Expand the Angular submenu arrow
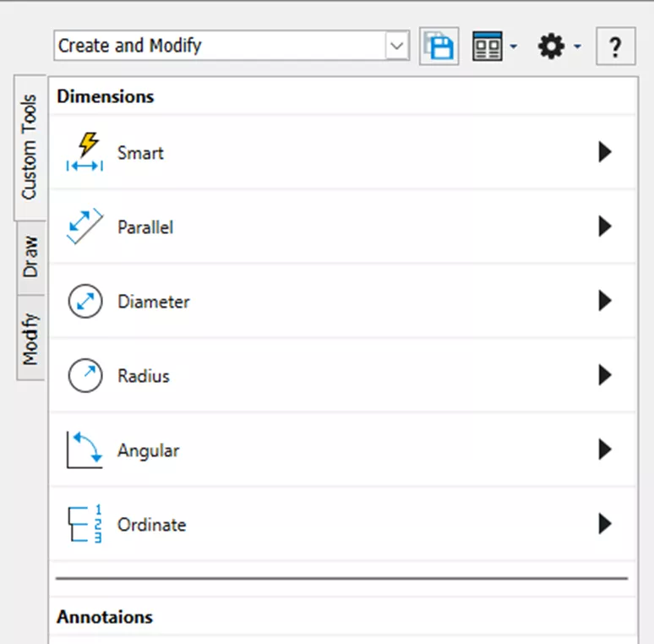 click(604, 450)
